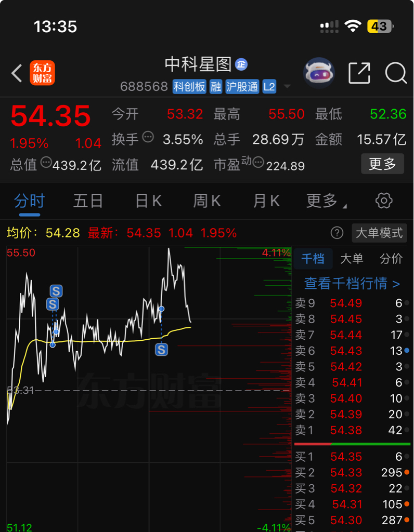Viewport: 414px width, 532px height.
Task: Tap the info icon beside 总值
Action: 46,162
